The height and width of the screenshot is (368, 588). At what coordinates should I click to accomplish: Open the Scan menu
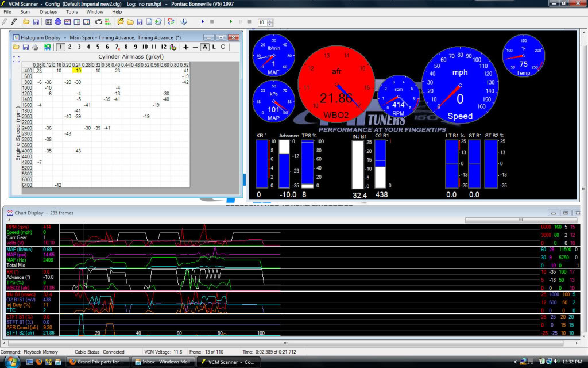pos(25,12)
